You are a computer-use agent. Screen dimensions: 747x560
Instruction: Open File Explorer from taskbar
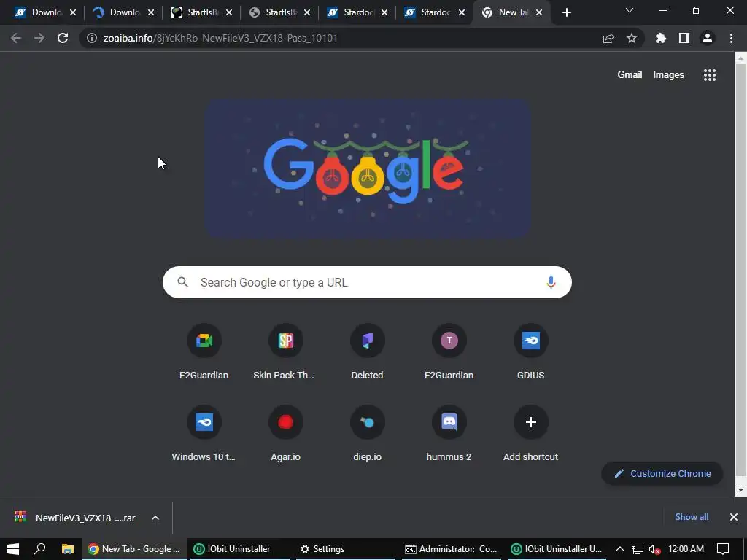(68, 548)
